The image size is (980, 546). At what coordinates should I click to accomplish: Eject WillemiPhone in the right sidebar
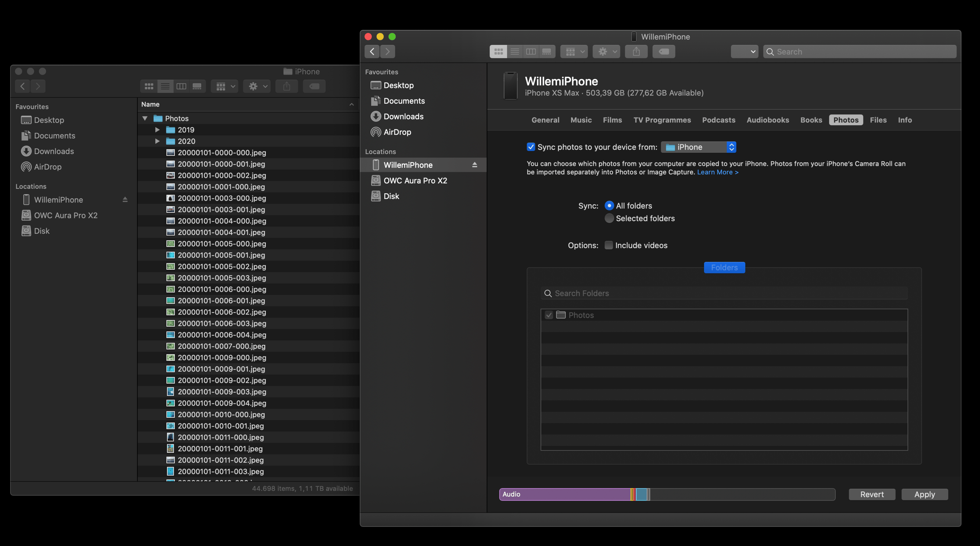coord(474,165)
